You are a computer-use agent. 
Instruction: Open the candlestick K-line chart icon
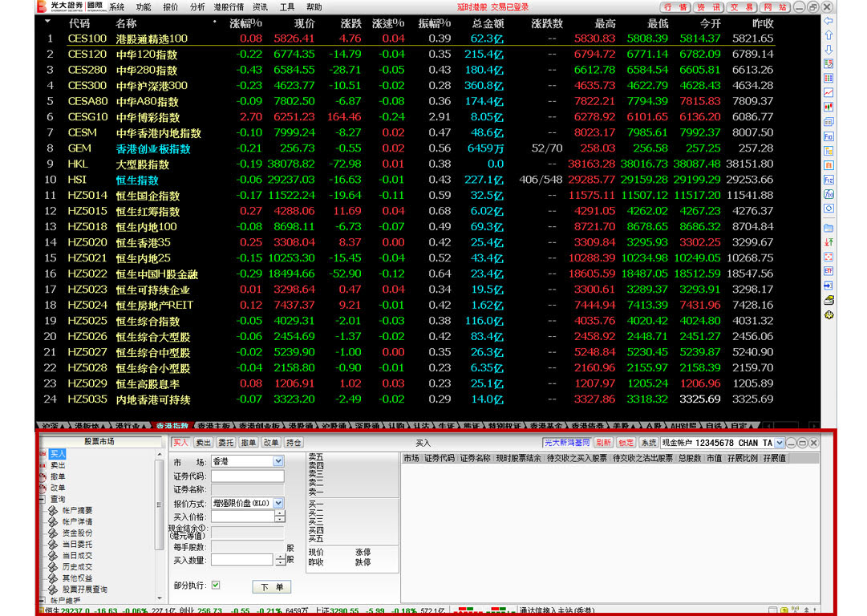[829, 107]
